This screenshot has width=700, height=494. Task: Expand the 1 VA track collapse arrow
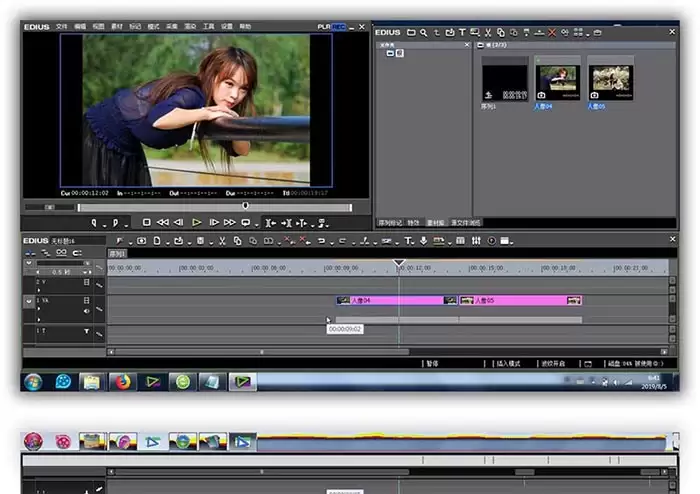(29, 302)
